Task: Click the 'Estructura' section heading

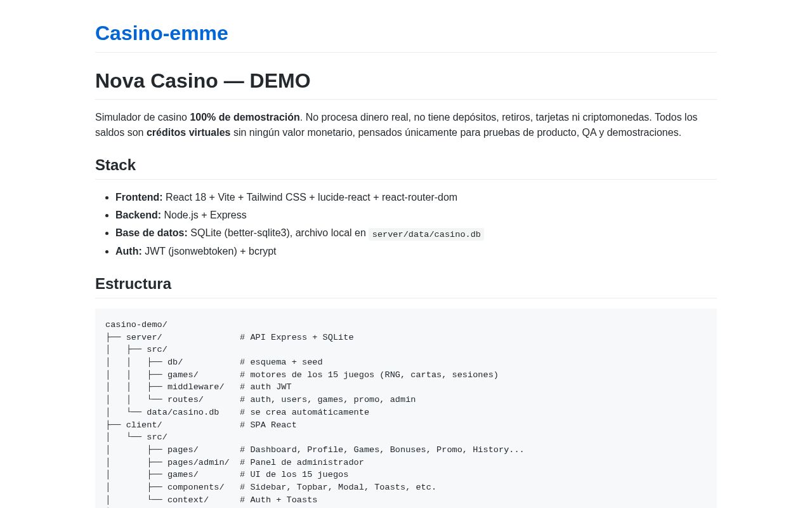Action: 133,284
